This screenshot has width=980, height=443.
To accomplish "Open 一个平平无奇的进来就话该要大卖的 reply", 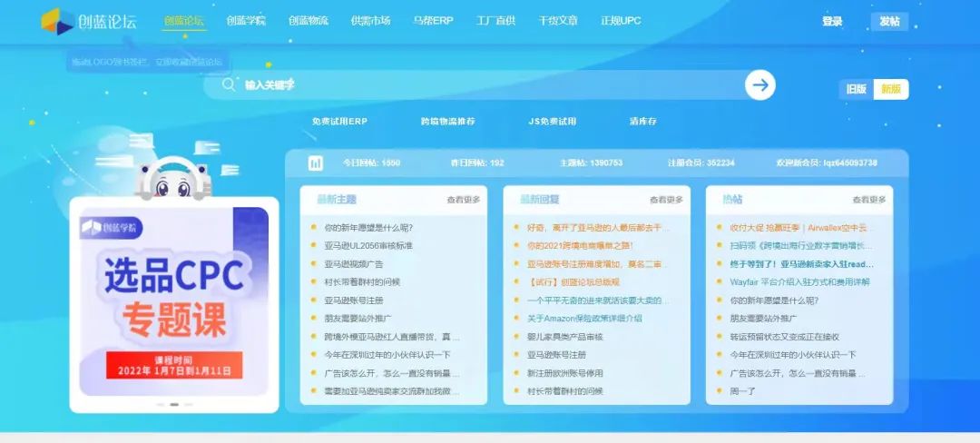I will coord(598,300).
